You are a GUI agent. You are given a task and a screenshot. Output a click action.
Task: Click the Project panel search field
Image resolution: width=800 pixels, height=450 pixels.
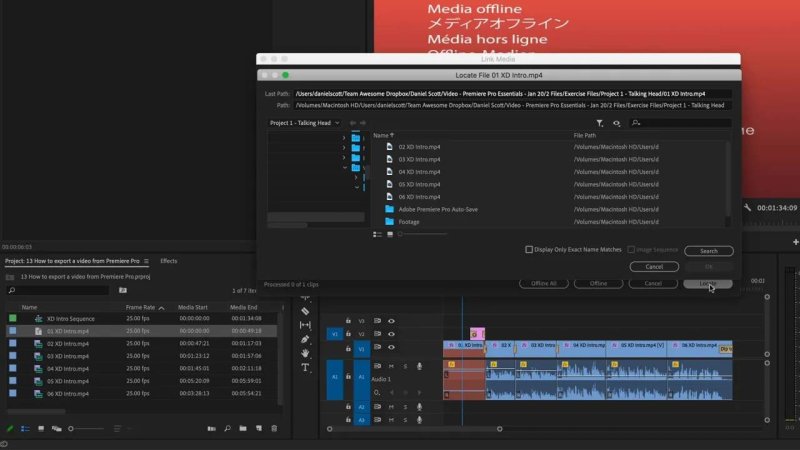point(58,290)
